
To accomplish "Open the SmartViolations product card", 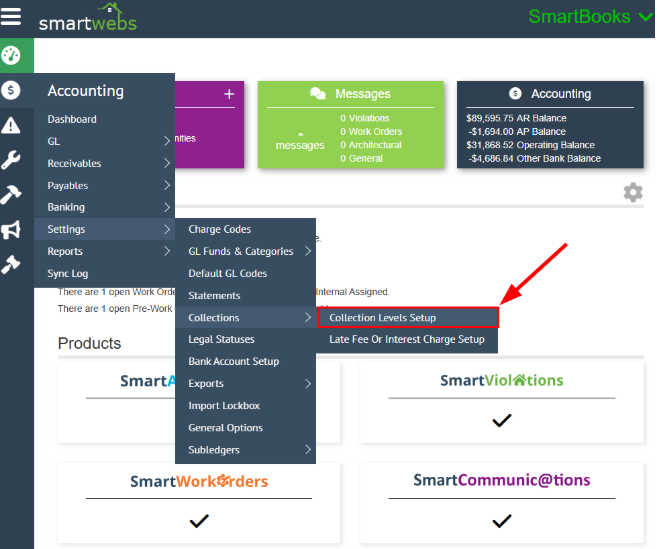I will pyautogui.click(x=502, y=403).
